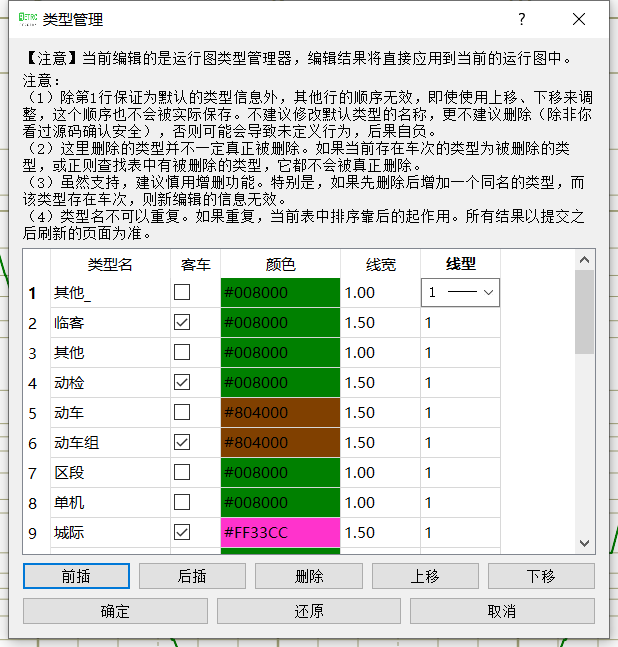Click the 还原 button

(309, 611)
